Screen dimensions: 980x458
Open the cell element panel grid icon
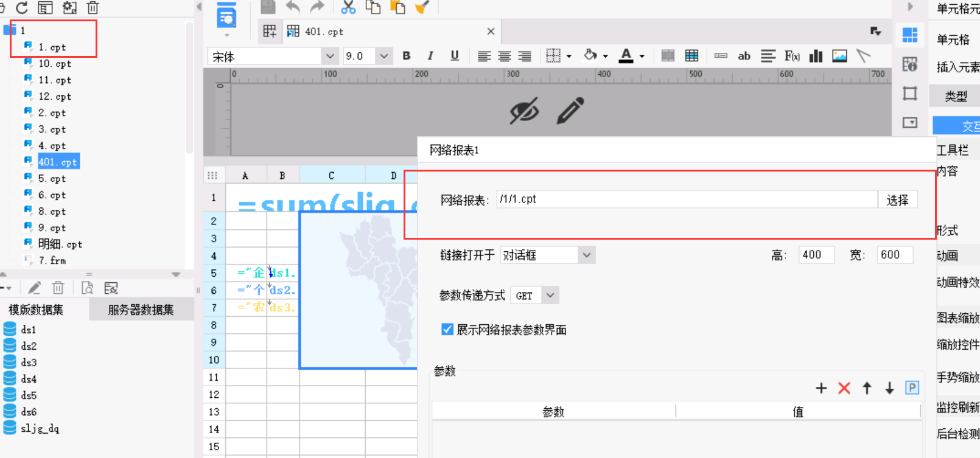click(910, 35)
